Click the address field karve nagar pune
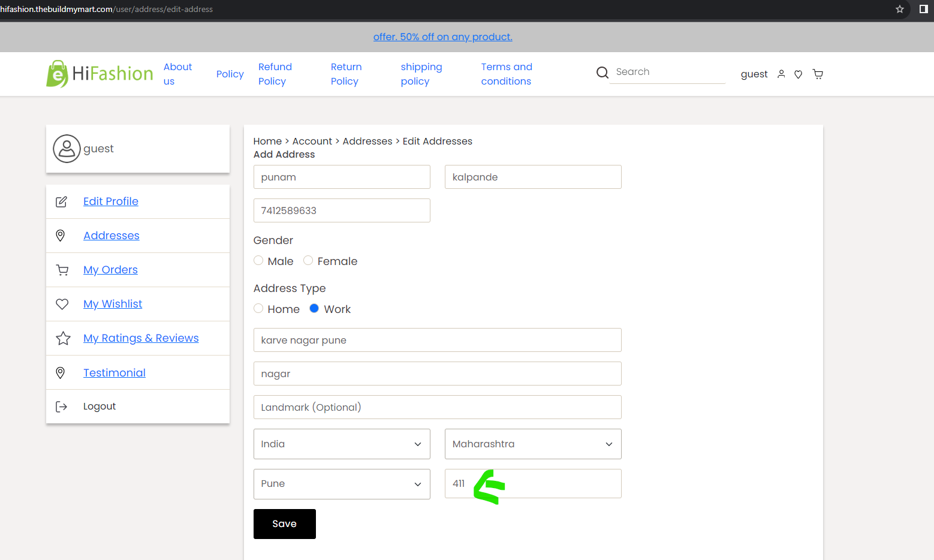Screen dimensions: 934x560 click(438, 340)
